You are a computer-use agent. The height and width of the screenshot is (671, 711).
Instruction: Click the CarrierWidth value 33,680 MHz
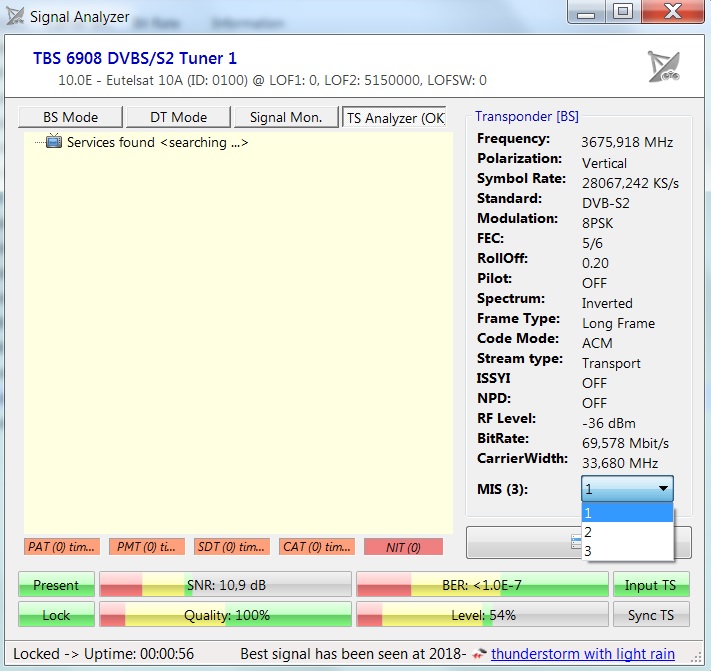point(620,463)
